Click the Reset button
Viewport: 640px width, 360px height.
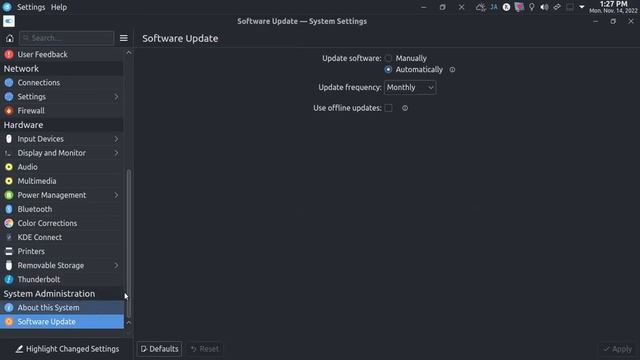click(x=205, y=349)
